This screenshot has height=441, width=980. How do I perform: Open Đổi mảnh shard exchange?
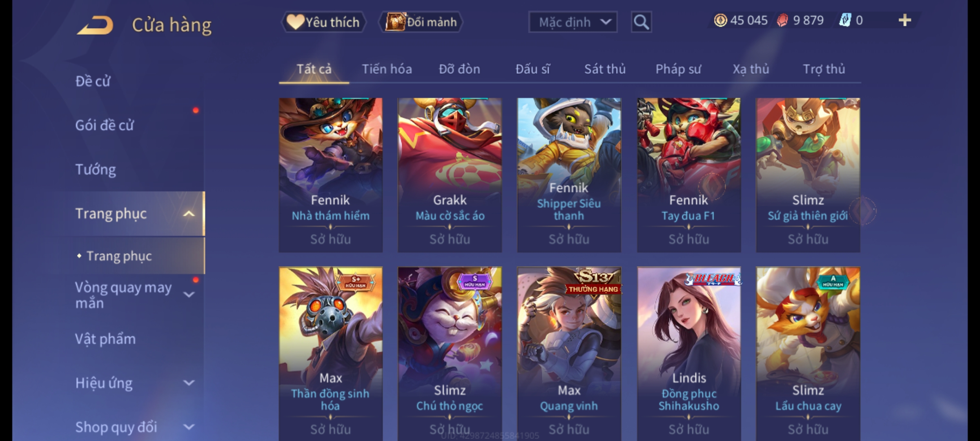(x=421, y=22)
